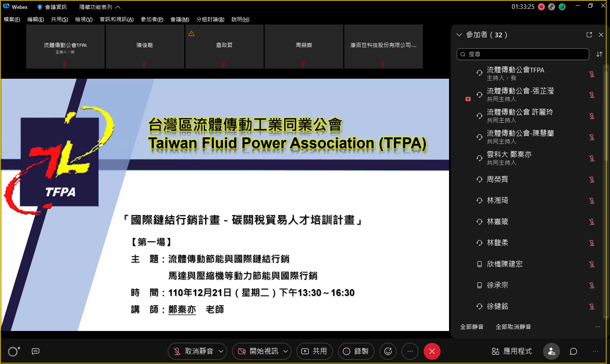Toggle the participants panel icon
This screenshot has width=610, height=364.
click(552, 351)
